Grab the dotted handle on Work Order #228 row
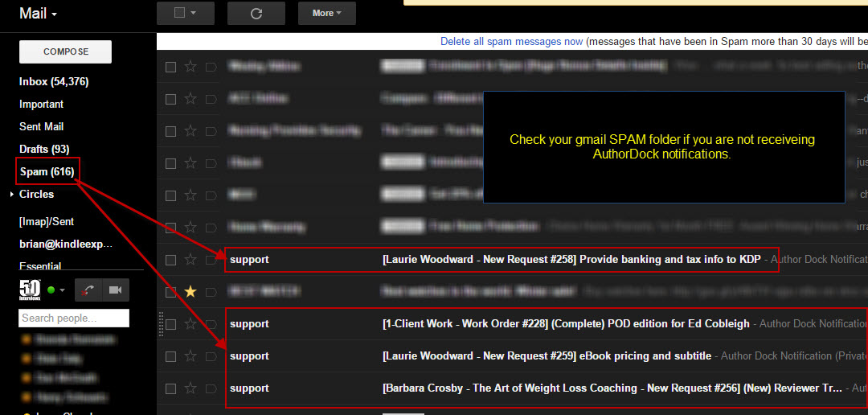The height and width of the screenshot is (415, 868). (162, 323)
